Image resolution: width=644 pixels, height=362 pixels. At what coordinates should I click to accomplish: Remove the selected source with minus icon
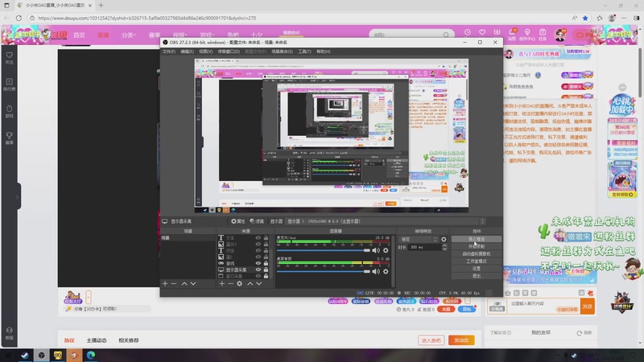[x=230, y=284]
